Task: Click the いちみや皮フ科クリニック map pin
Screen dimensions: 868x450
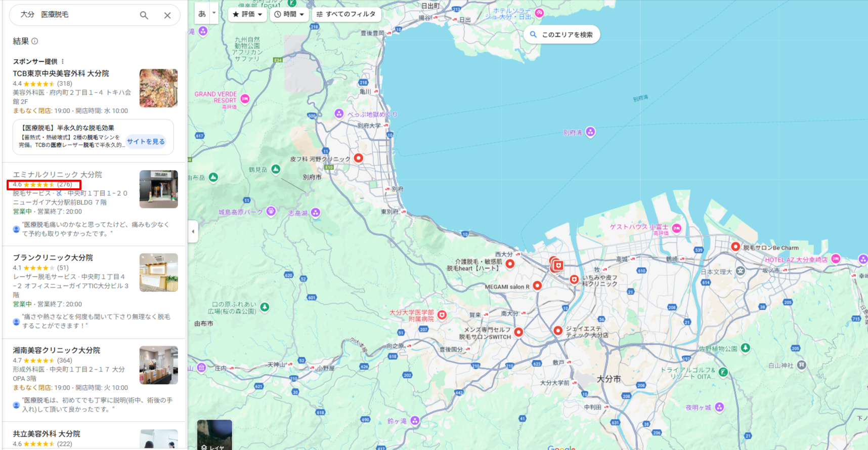Action: [574, 279]
